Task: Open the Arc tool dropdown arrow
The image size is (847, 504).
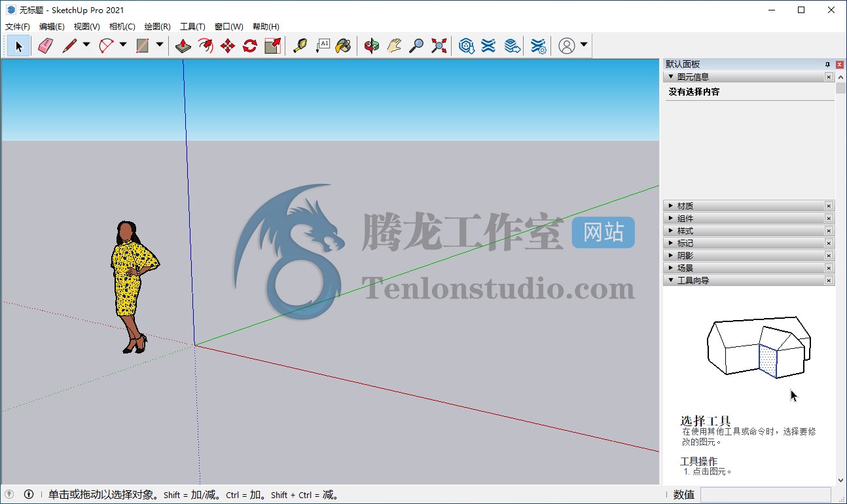Action: [123, 45]
